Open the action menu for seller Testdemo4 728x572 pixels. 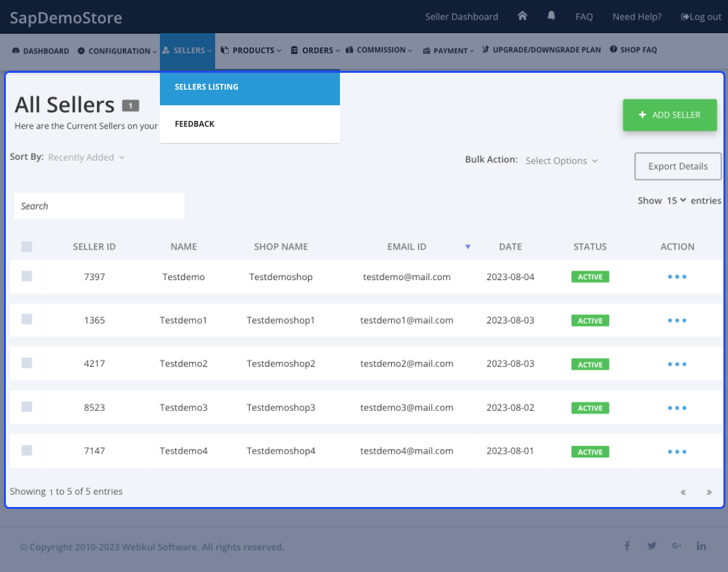click(x=677, y=451)
